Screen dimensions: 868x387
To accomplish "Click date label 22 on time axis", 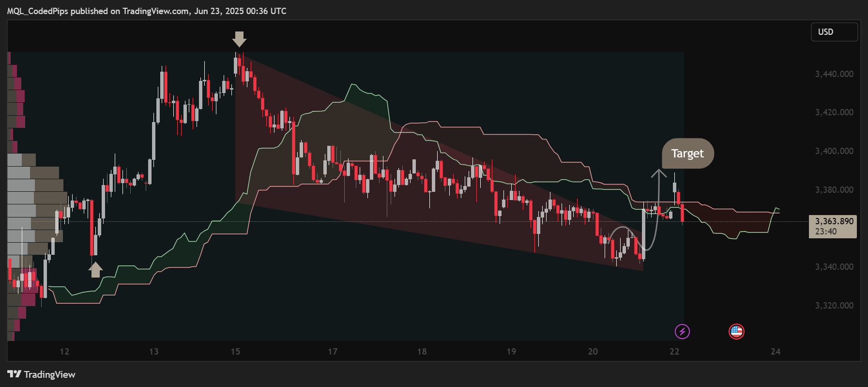I will pyautogui.click(x=674, y=352).
